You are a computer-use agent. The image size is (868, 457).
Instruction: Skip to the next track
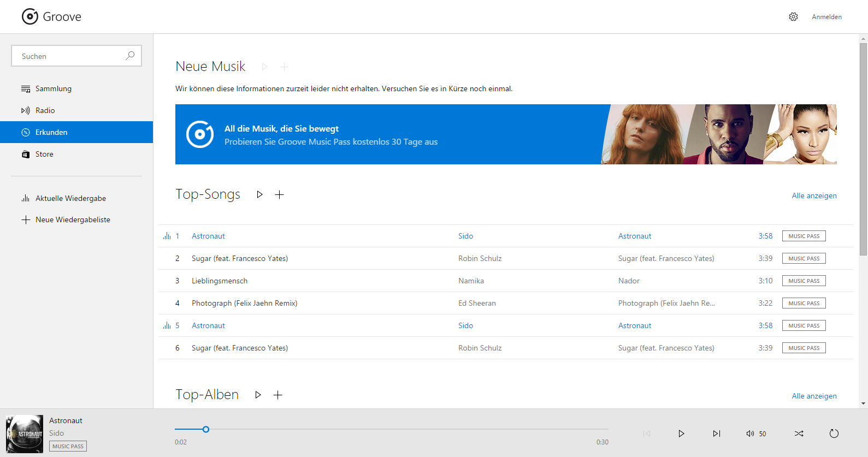[x=716, y=434]
